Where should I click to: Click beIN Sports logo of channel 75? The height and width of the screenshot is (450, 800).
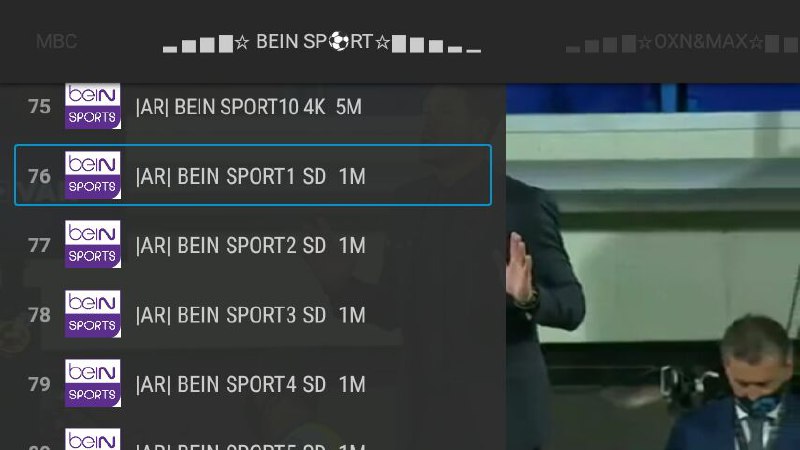click(x=93, y=106)
